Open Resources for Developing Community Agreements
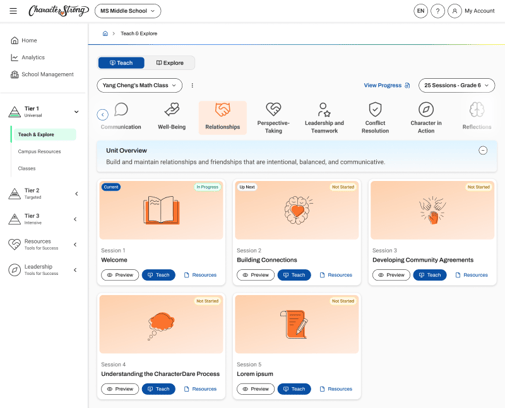505x408 pixels. (472, 275)
